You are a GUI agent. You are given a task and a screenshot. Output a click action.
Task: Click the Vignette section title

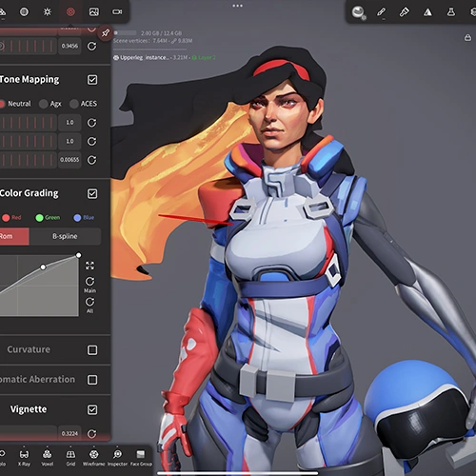(29, 409)
